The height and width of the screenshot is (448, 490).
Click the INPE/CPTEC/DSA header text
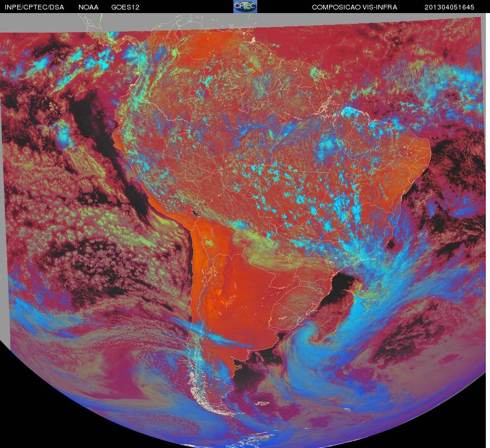click(x=34, y=7)
